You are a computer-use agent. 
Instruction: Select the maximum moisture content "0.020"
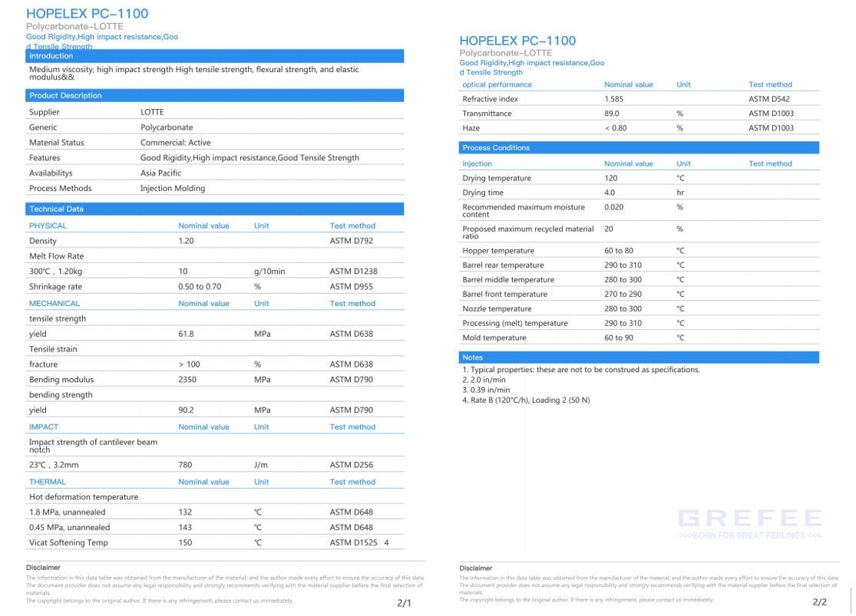[613, 207]
